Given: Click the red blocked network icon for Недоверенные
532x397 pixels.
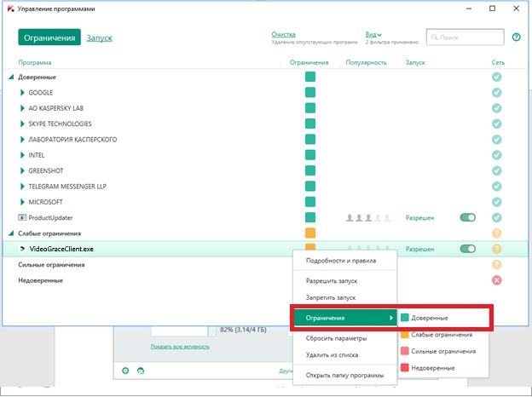Looking at the screenshot, I should click(497, 280).
